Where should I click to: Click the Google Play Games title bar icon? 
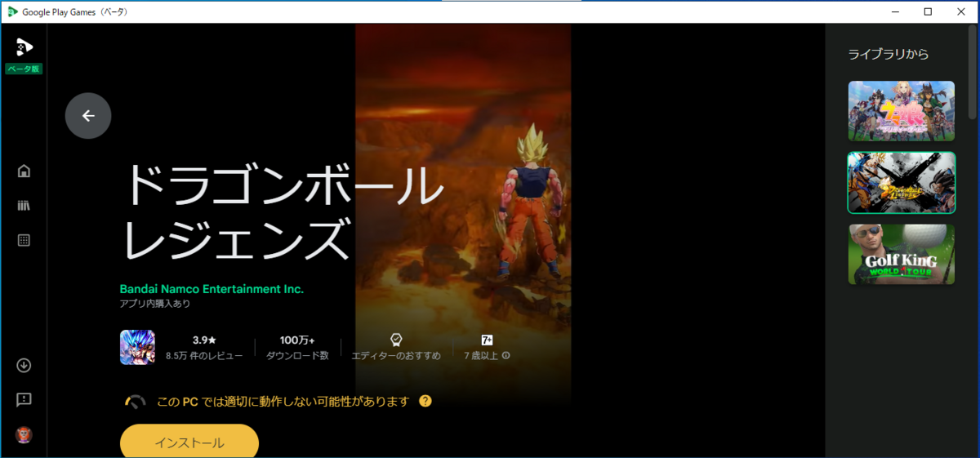click(x=14, y=11)
